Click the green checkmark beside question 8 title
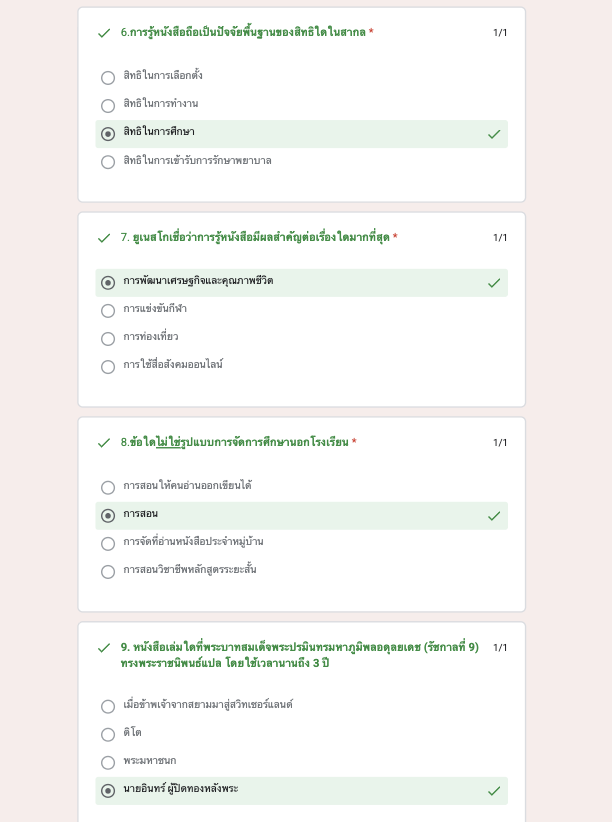This screenshot has height=822, width=612. 104,443
